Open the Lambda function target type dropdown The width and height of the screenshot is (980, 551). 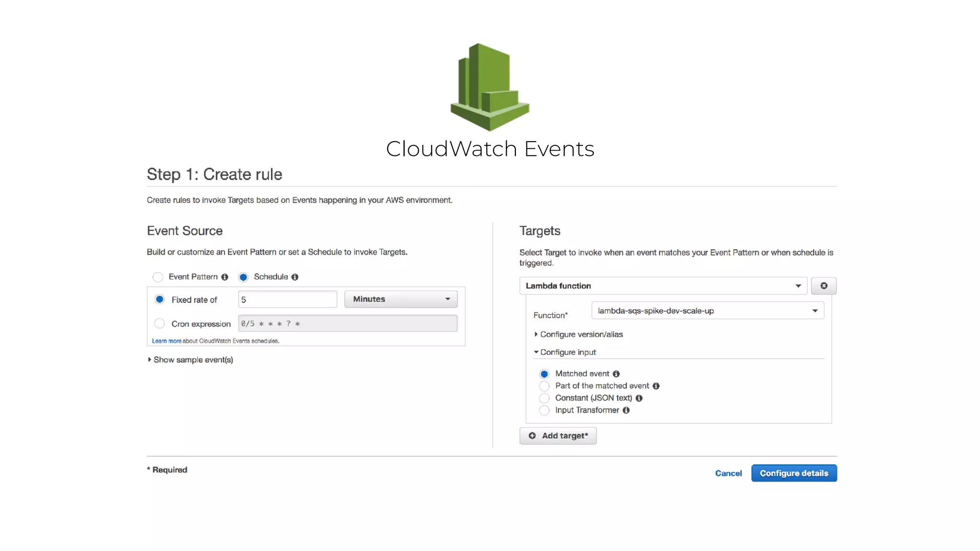click(x=663, y=286)
